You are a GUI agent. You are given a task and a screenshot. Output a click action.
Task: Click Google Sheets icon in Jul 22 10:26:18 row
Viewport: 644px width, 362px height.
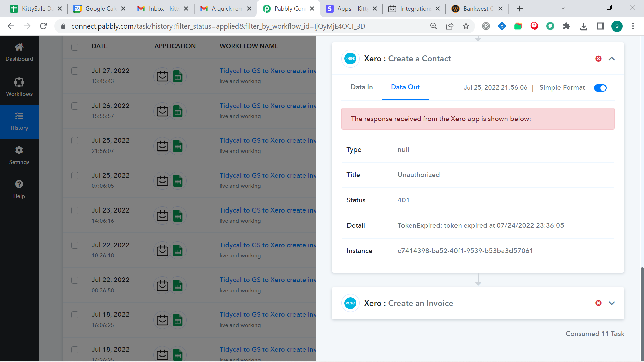click(x=178, y=251)
